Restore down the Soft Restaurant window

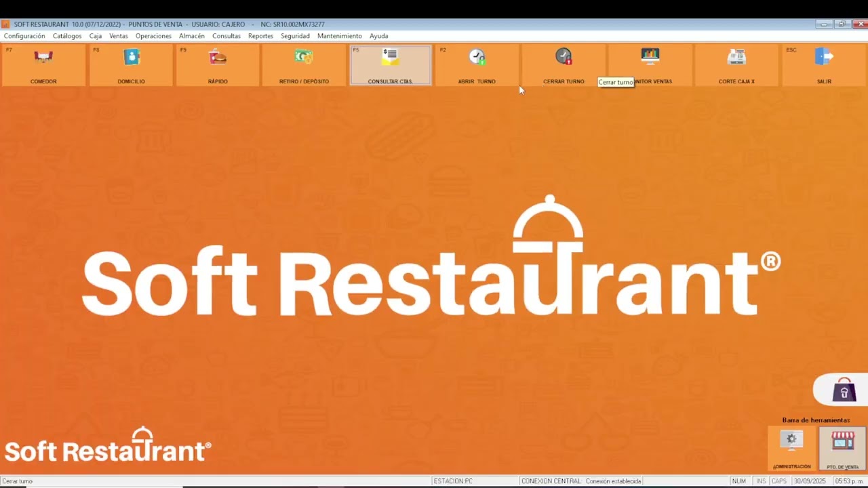tap(842, 24)
